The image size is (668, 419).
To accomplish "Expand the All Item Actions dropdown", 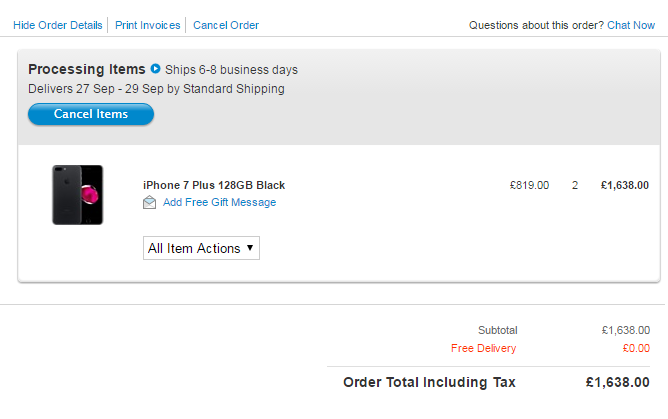I will [201, 248].
